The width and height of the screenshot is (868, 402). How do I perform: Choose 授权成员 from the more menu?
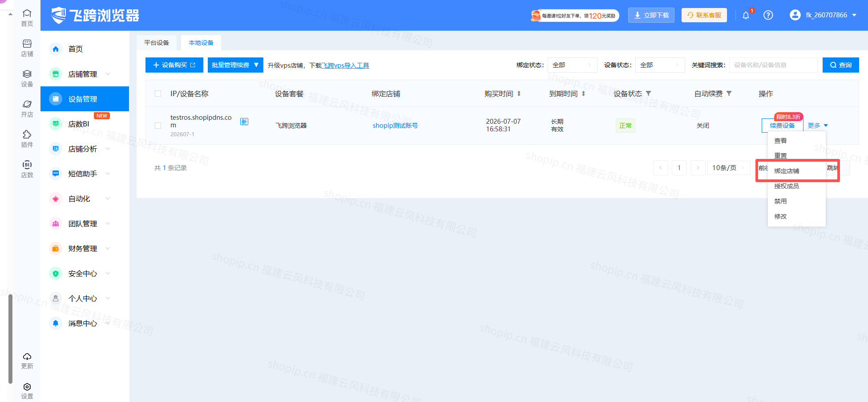coord(797,186)
